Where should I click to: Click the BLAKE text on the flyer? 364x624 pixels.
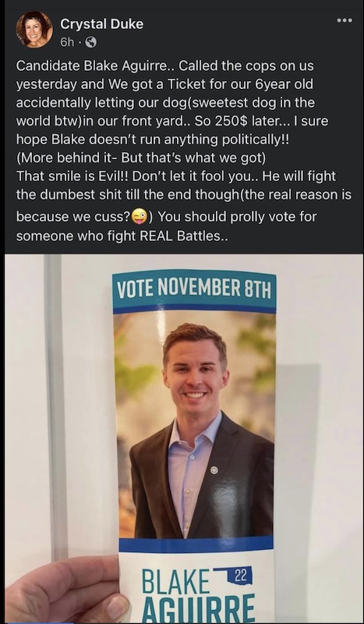[175, 582]
